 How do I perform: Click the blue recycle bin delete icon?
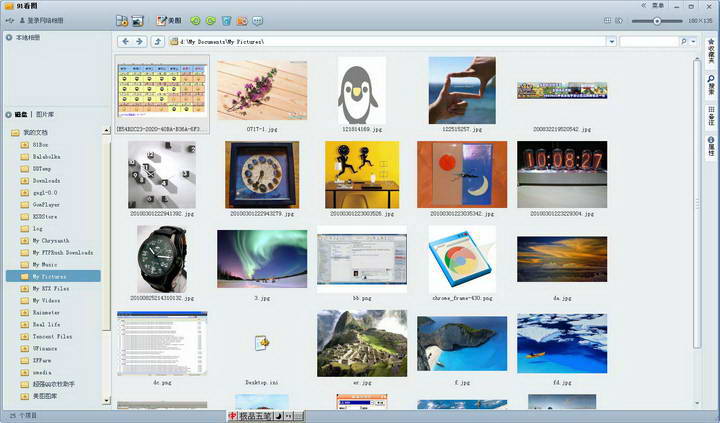click(226, 21)
